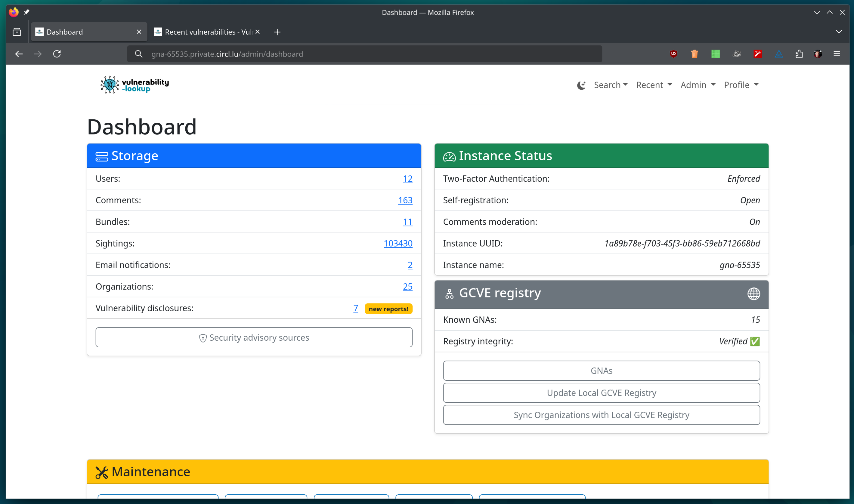Click the vulnerability-lookup logo
The width and height of the screenshot is (854, 504).
click(135, 85)
